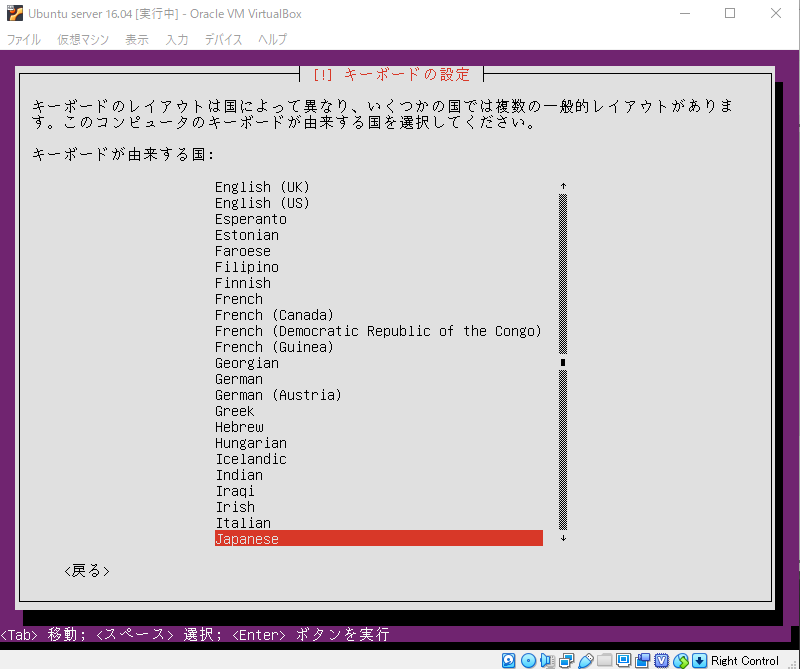800x669 pixels.
Task: Select English (UK) keyboard layout
Action: pos(379,187)
